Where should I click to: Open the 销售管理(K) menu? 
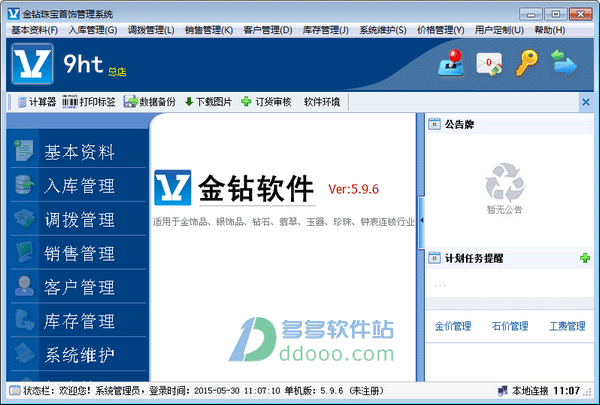pos(209,30)
